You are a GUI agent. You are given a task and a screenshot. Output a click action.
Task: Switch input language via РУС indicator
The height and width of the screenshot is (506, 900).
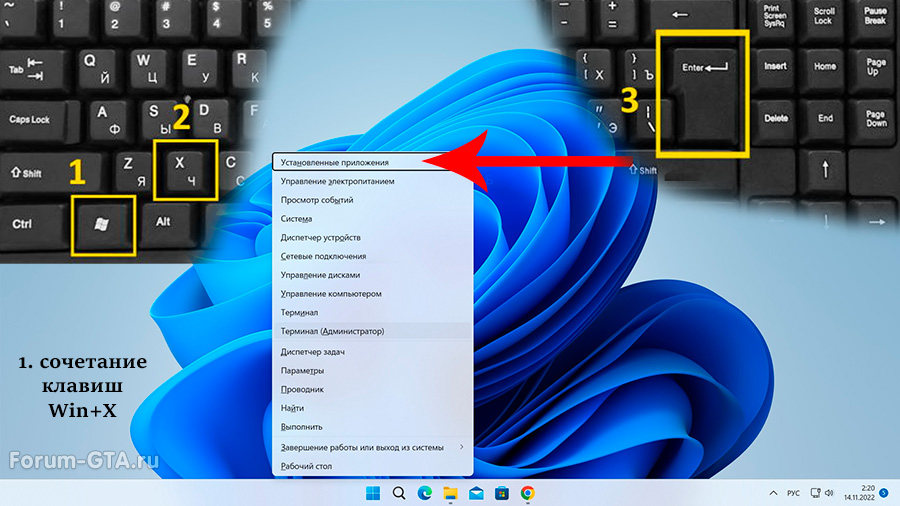(793, 493)
